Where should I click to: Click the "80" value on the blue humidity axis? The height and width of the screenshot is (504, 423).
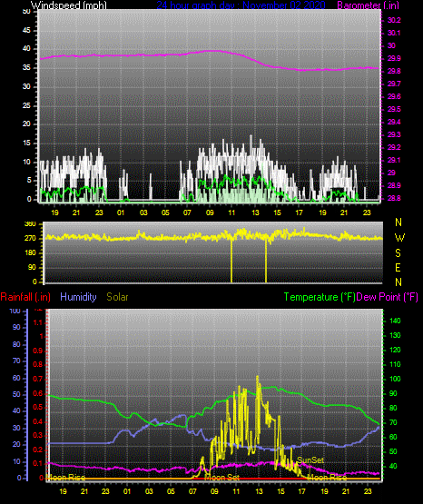click(16, 344)
